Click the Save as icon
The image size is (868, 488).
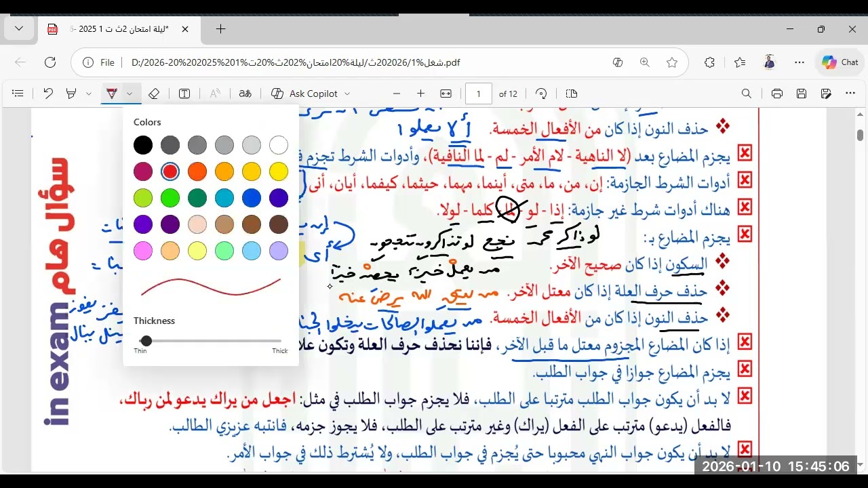[x=826, y=94]
